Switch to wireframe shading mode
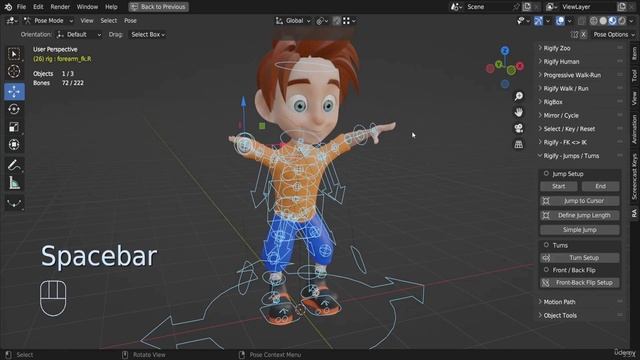 point(594,21)
